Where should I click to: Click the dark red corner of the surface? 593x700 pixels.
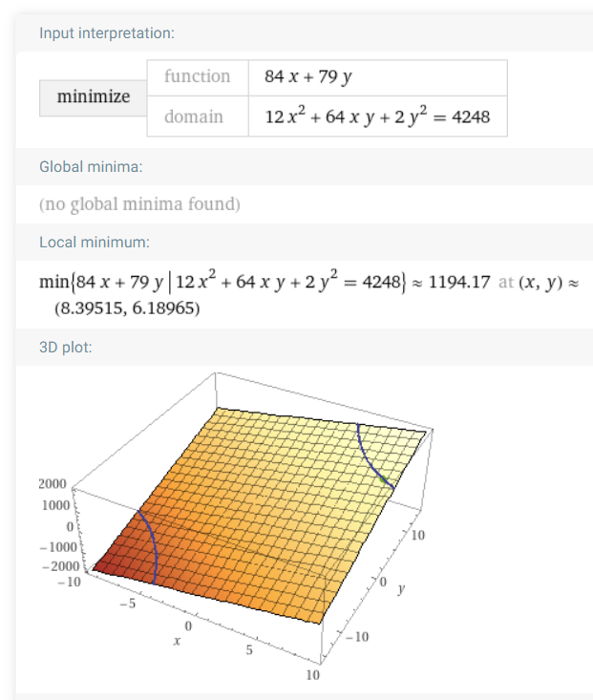pos(102,567)
